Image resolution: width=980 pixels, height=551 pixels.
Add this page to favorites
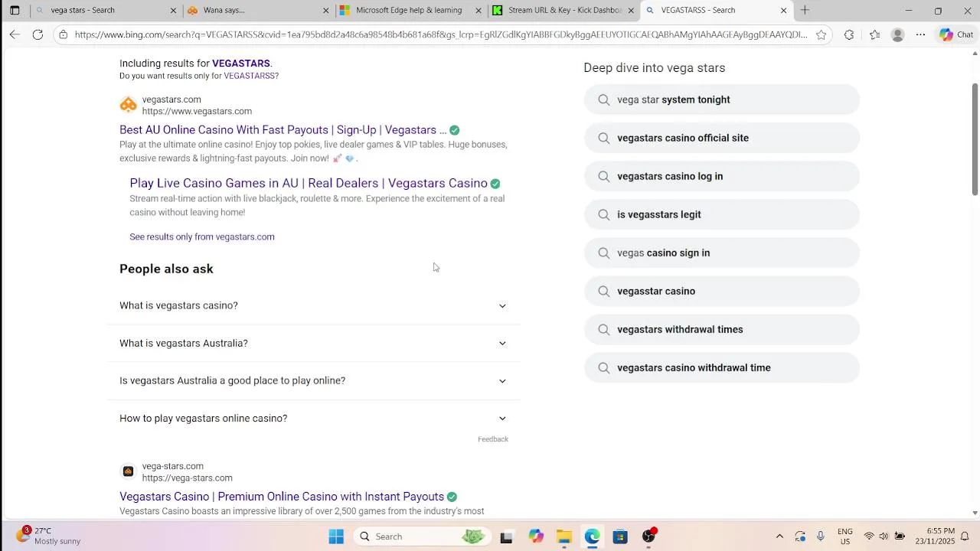pos(822,34)
